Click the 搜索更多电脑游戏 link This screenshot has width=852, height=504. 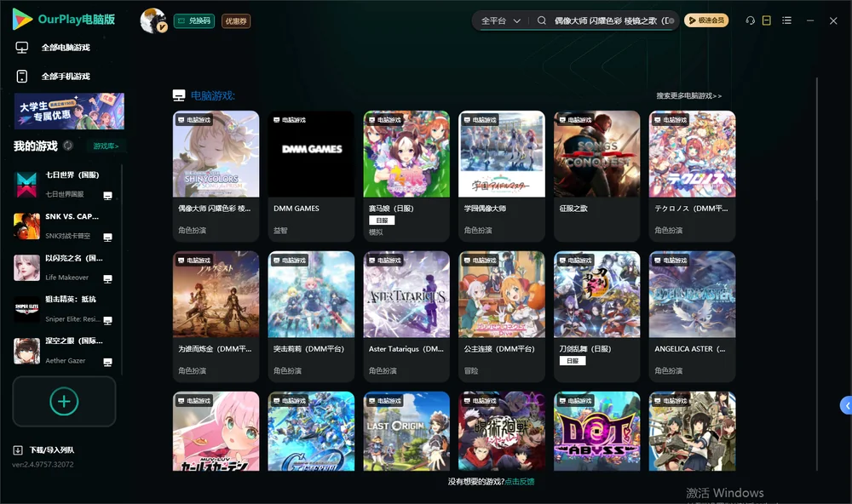[x=688, y=95]
